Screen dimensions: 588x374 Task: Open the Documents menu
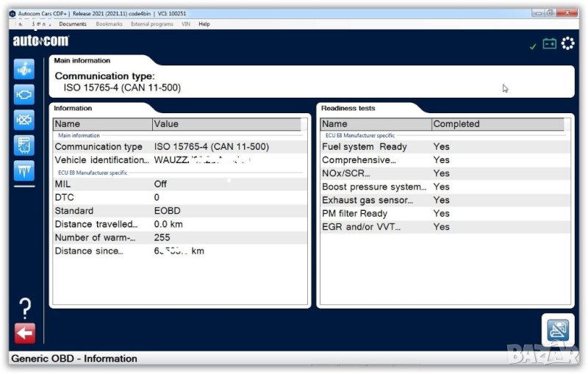pyautogui.click(x=73, y=24)
